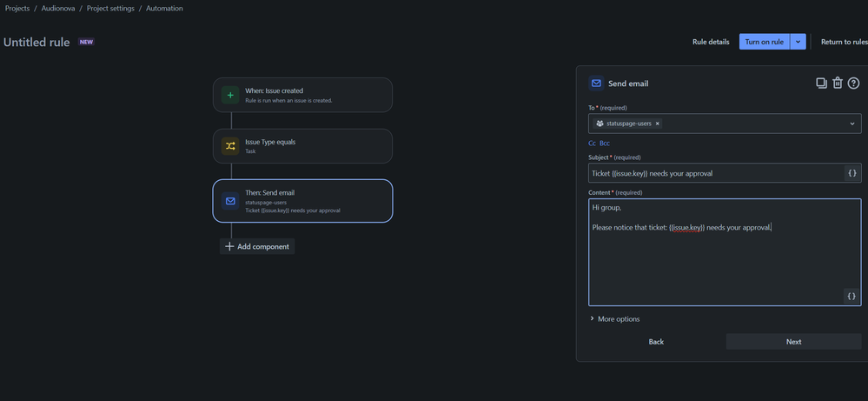Click 'Rule is run when an issue is created.' text
Screen dimensions: 868x401
[288, 101]
